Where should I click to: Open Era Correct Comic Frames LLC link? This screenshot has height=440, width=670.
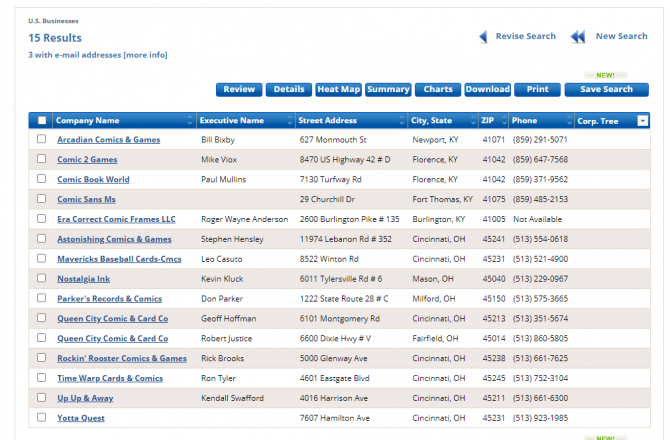(116, 219)
